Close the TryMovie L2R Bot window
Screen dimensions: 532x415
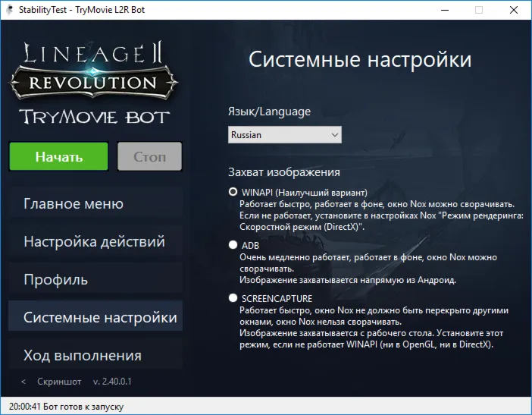point(514,10)
